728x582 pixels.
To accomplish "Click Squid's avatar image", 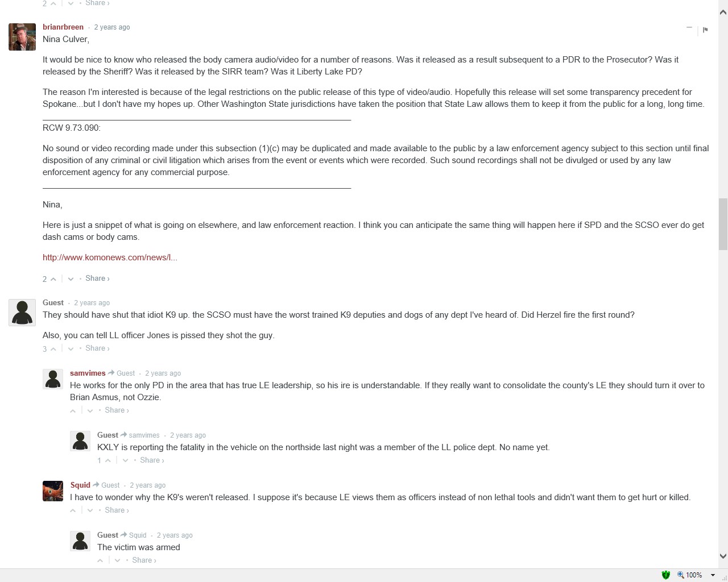I will pyautogui.click(x=53, y=491).
